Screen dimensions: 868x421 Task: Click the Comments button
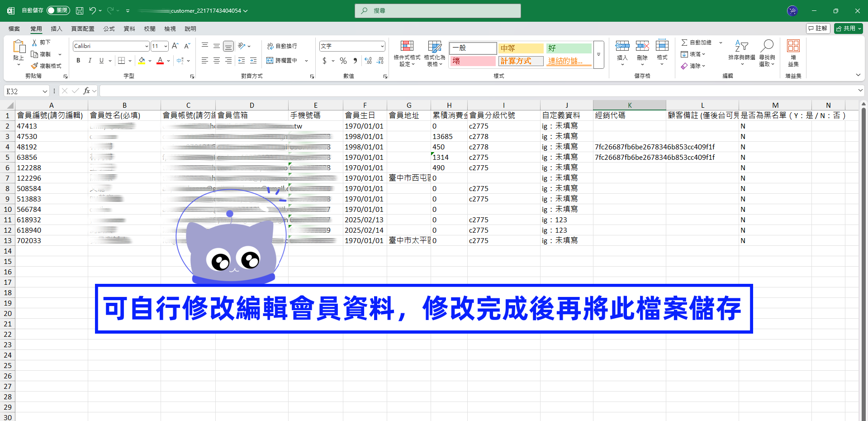tap(818, 29)
